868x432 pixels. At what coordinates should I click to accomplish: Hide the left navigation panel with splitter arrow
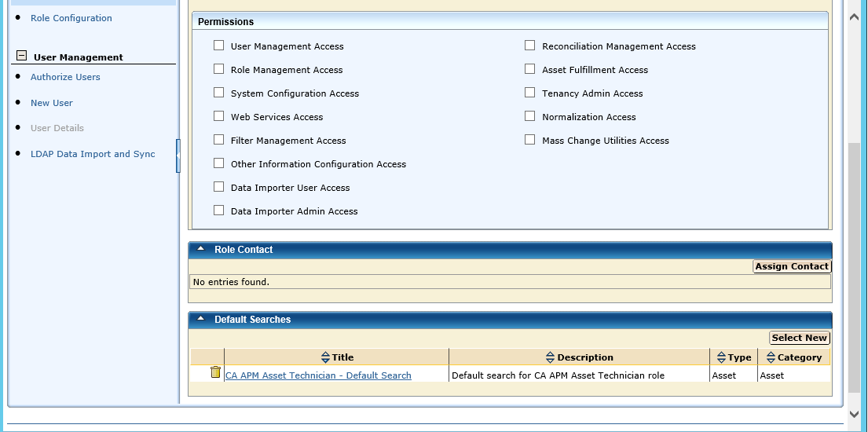tap(178, 156)
